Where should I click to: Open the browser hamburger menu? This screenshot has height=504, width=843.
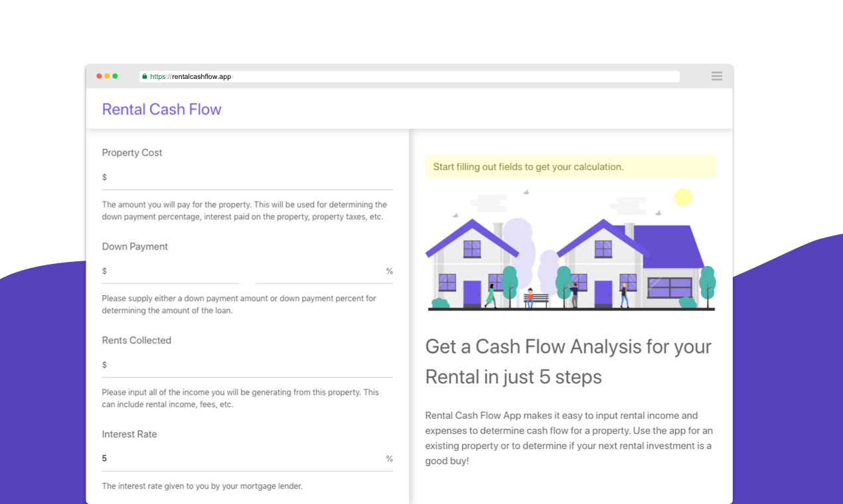[x=716, y=76]
